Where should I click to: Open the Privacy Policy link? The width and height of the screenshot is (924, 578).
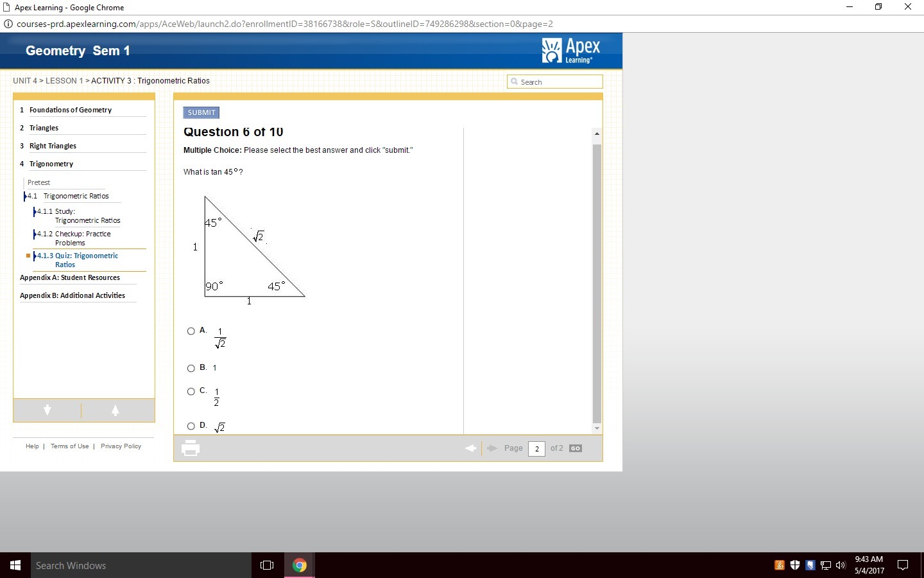click(x=121, y=446)
